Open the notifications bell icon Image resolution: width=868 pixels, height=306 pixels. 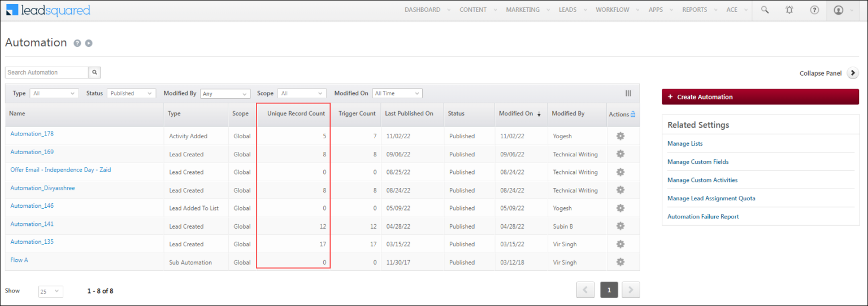(789, 10)
